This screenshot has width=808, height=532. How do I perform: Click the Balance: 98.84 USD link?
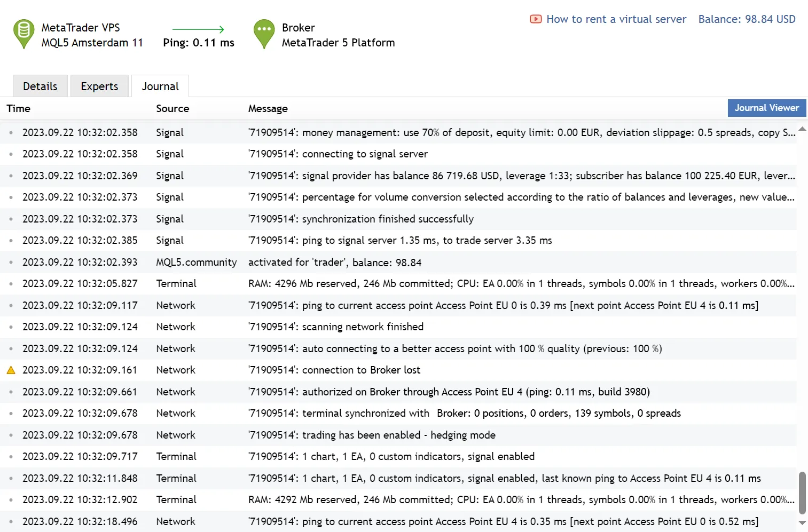click(x=747, y=19)
